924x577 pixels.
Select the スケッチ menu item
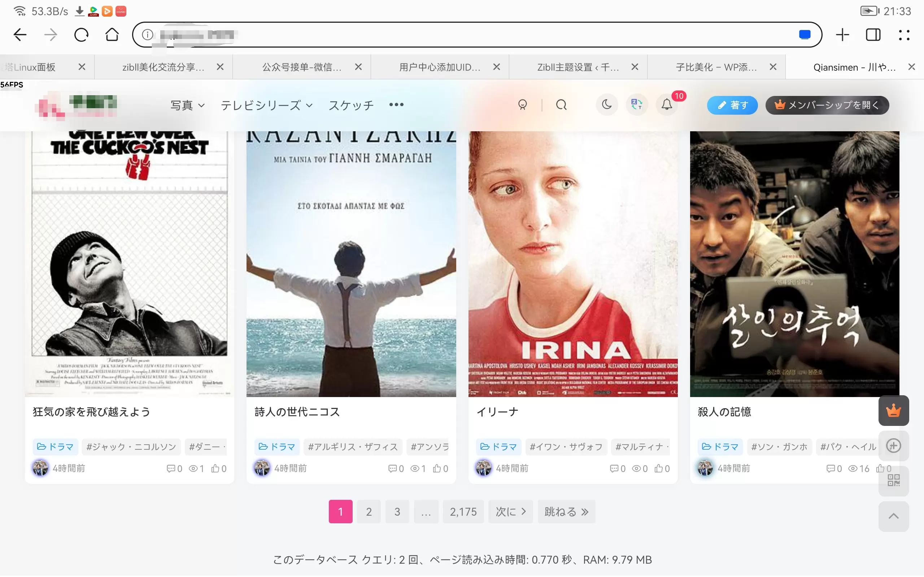pos(351,105)
